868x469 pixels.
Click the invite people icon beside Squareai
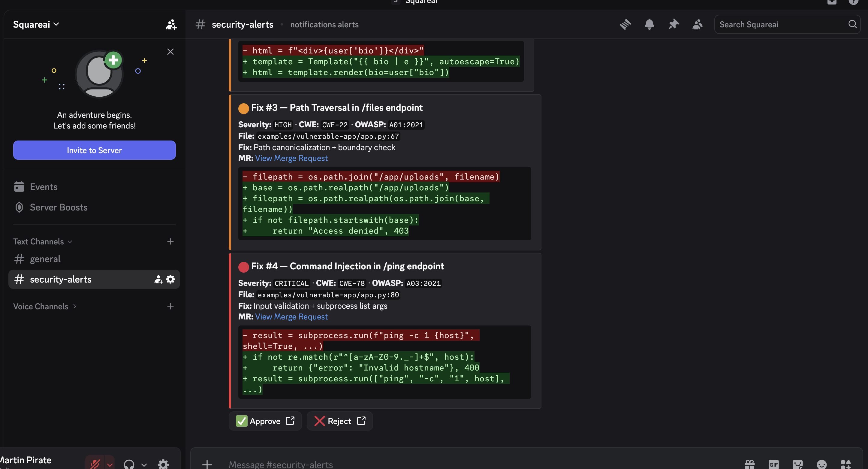tap(171, 24)
